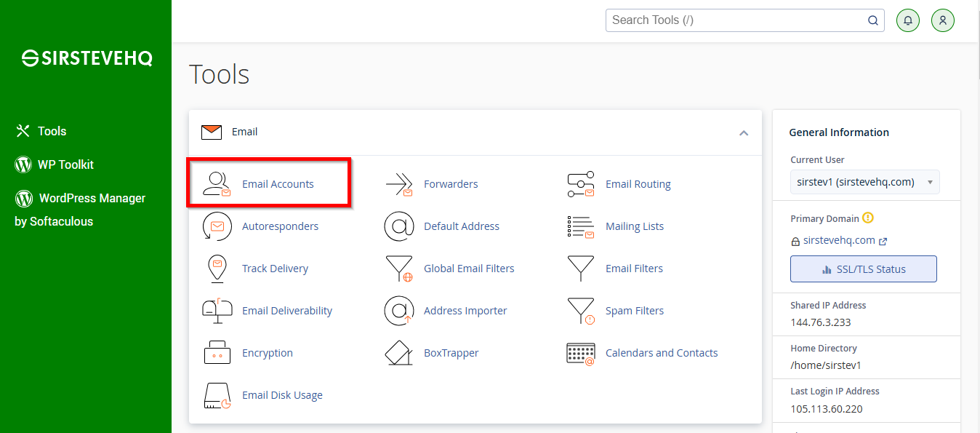Open the Email Filters link
980x433 pixels.
(634, 269)
